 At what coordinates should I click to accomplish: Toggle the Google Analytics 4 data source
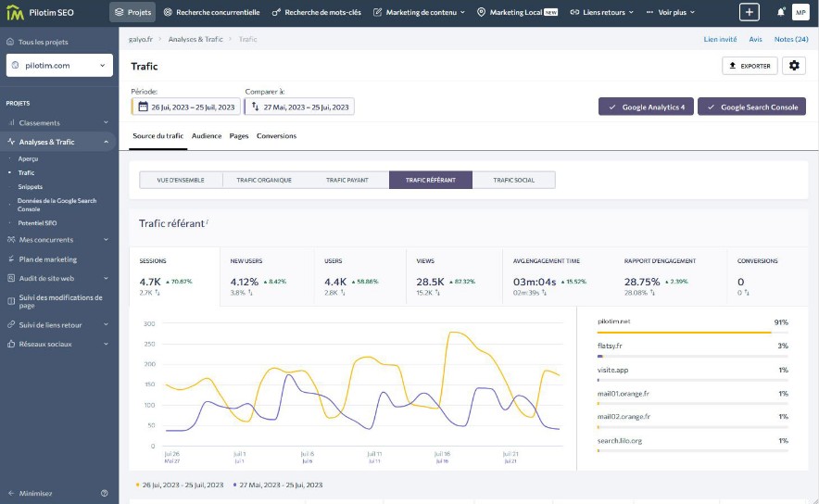[x=646, y=107]
